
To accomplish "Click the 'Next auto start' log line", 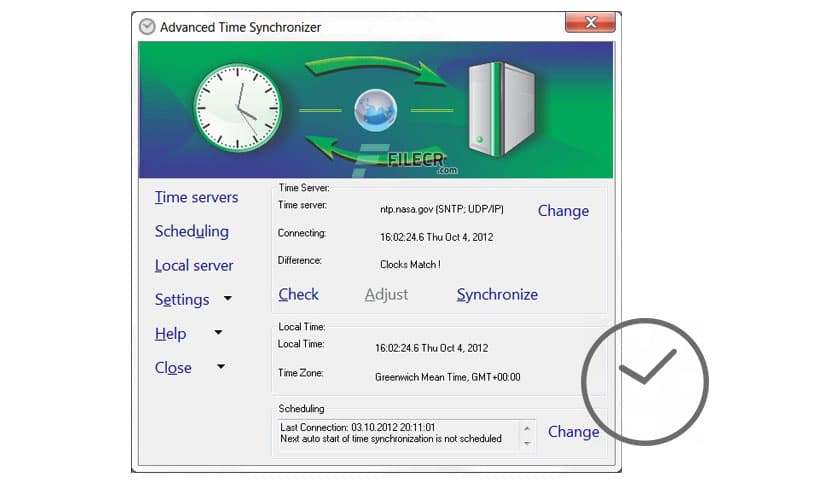I will [391, 439].
